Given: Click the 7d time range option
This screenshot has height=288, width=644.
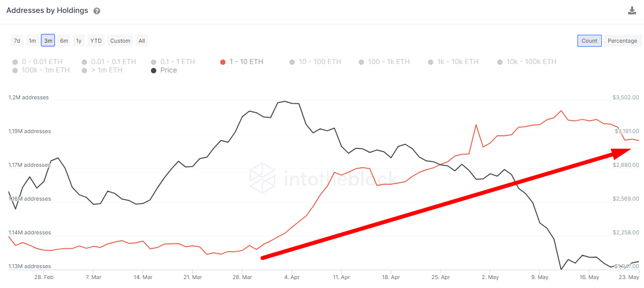Looking at the screenshot, I should [x=17, y=40].
